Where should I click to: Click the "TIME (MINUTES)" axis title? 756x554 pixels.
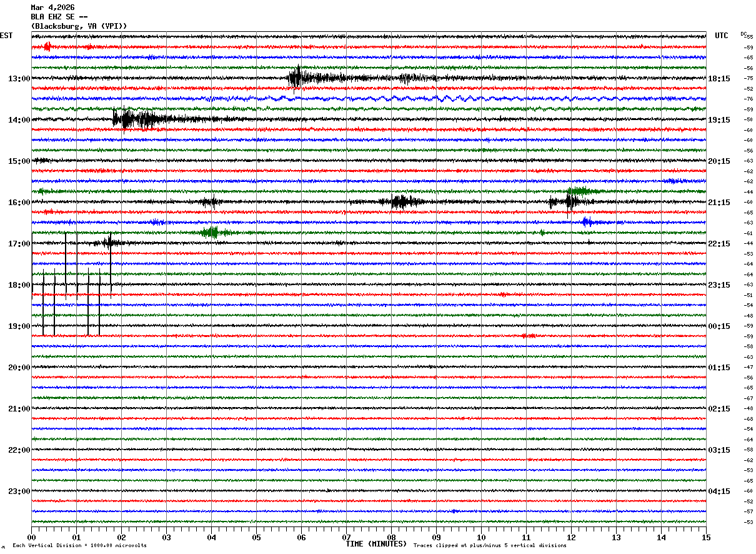(x=376, y=544)
